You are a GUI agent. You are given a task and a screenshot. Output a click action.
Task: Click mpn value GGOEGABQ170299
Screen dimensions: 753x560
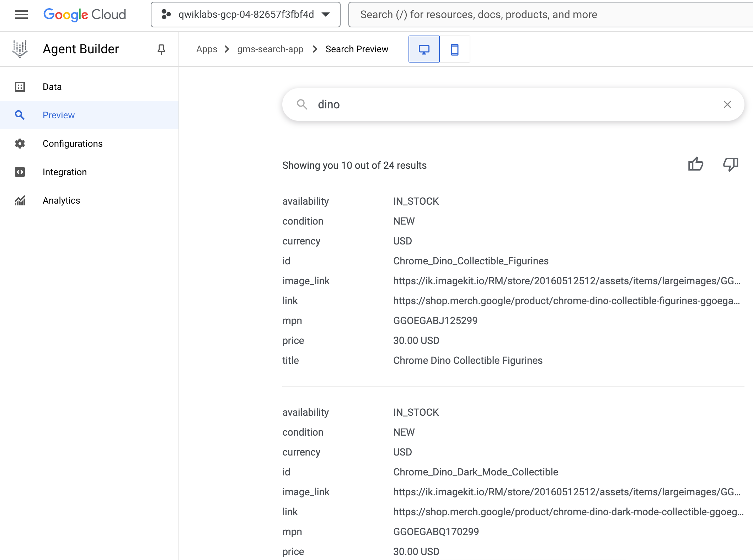coord(436,532)
